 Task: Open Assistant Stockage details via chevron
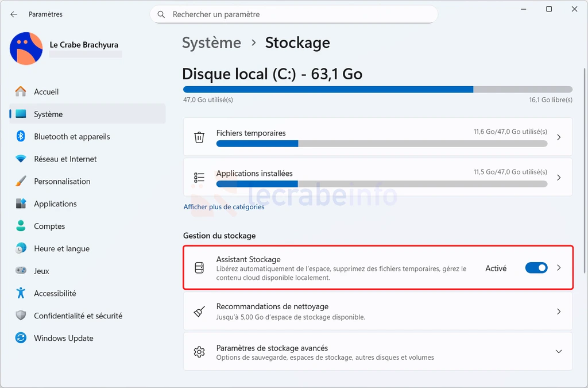click(x=559, y=268)
